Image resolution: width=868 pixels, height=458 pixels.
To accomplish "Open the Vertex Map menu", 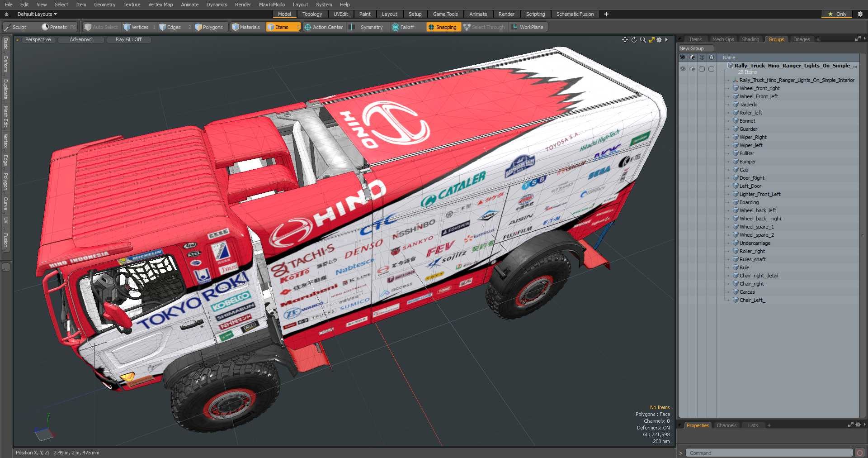I will 160,5.
